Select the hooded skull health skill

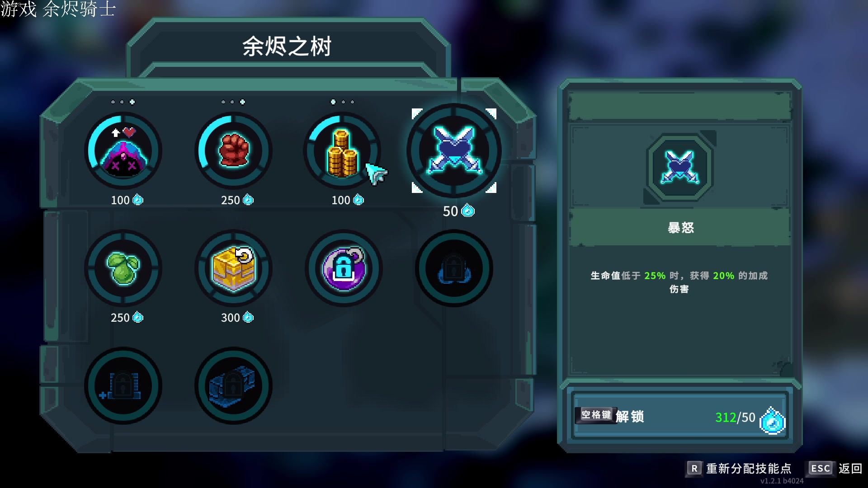(x=123, y=150)
